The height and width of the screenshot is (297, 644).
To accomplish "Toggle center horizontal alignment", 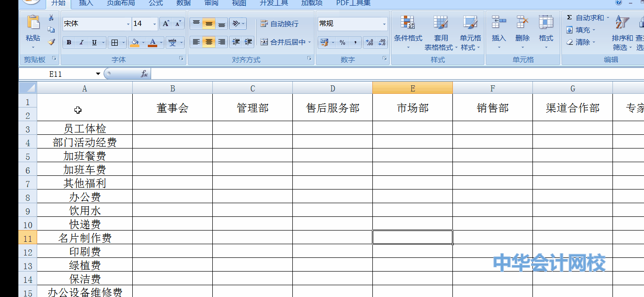I will coord(209,42).
